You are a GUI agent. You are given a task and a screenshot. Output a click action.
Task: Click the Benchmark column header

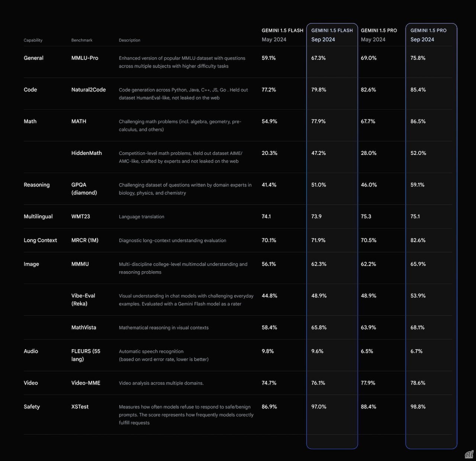click(82, 40)
